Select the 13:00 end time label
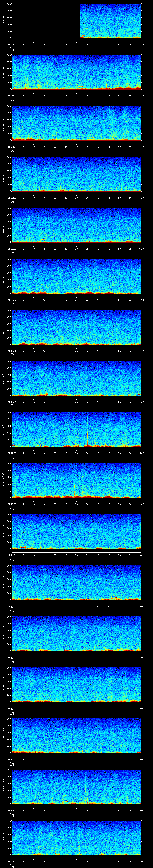The width and height of the screenshot is (153, 868). [x=141, y=453]
